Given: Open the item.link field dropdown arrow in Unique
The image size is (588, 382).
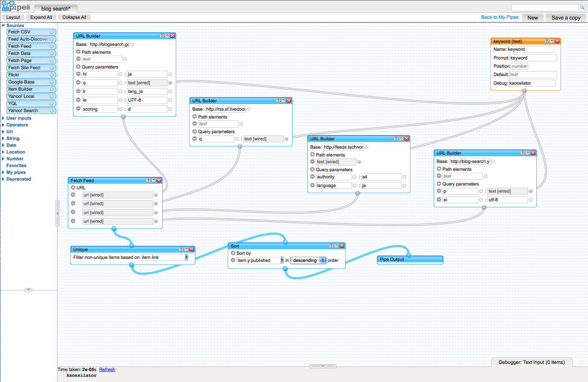Looking at the screenshot, I should click(x=186, y=257).
